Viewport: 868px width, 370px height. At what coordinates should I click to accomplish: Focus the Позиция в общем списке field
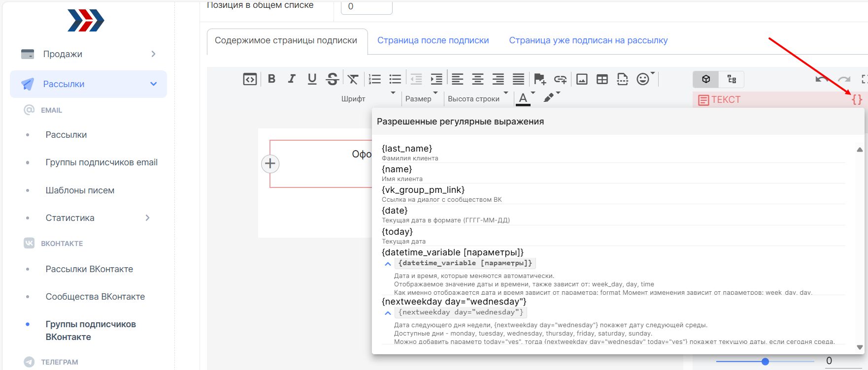tap(367, 6)
